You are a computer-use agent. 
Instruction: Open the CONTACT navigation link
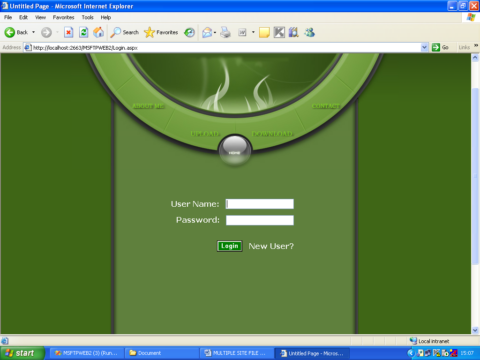[x=326, y=106]
